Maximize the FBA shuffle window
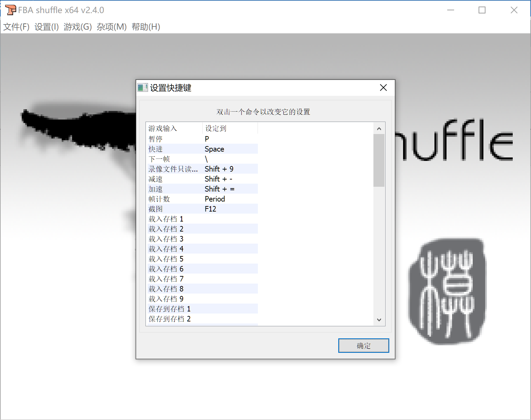Screen dimensions: 531x420 [482, 10]
